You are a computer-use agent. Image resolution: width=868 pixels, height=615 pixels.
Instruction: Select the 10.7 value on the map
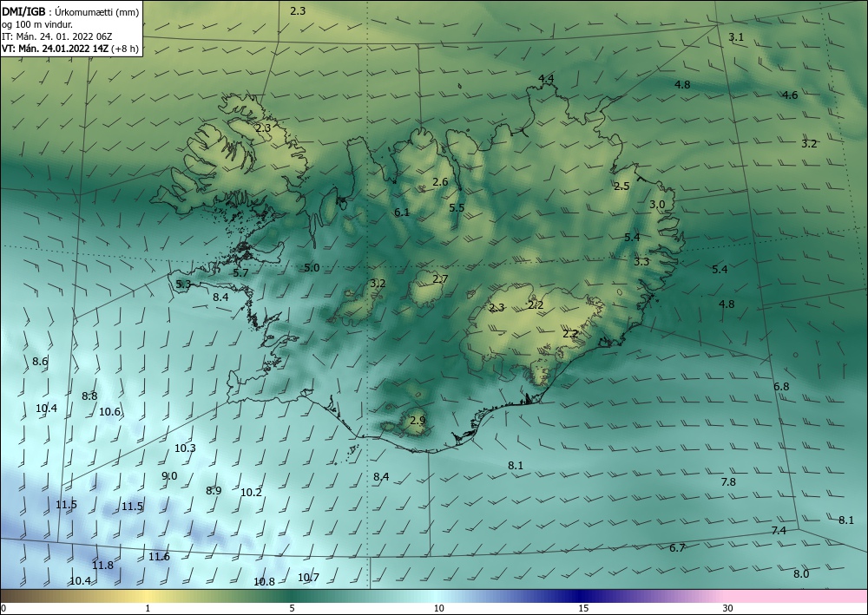(x=308, y=578)
